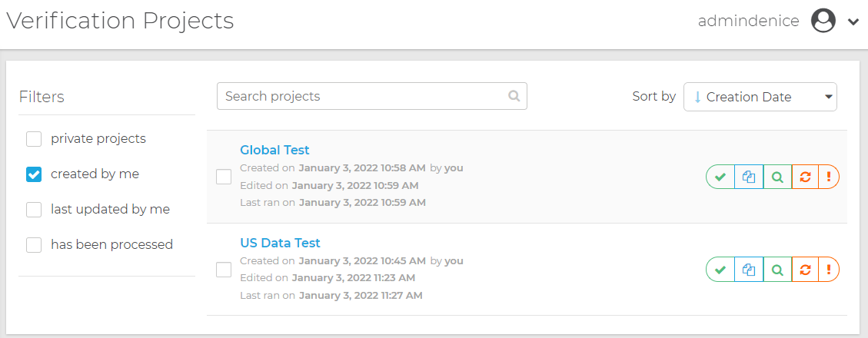Click the exclamation icon for US Data Test

(829, 270)
